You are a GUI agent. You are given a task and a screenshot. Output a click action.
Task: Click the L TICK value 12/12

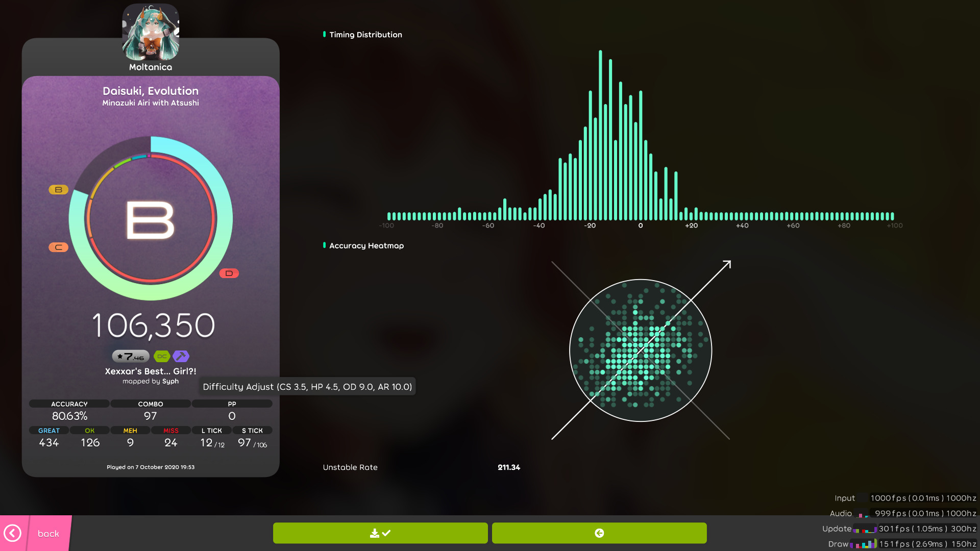point(212,443)
